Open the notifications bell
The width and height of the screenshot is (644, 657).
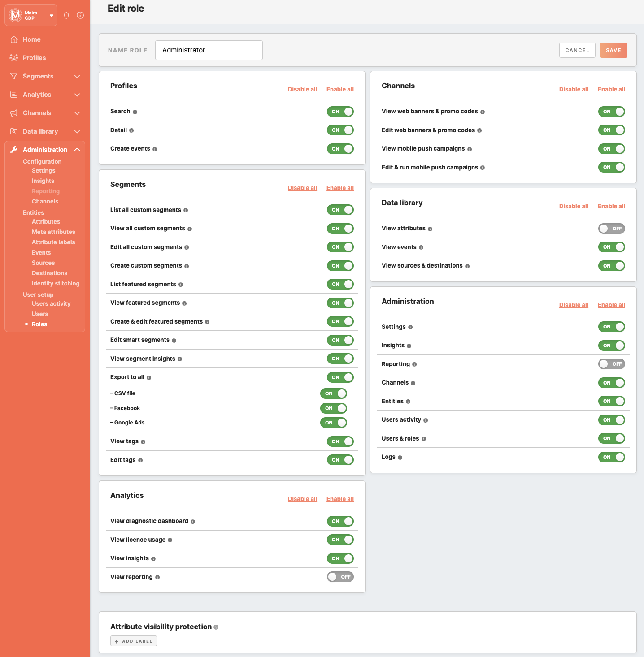point(66,15)
